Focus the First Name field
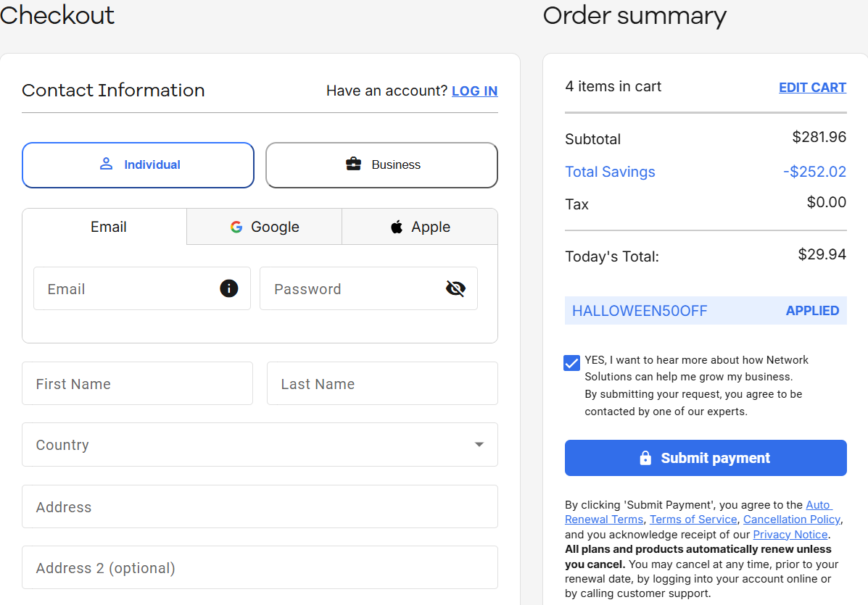Viewport: 868px width, 605px height. (x=137, y=383)
